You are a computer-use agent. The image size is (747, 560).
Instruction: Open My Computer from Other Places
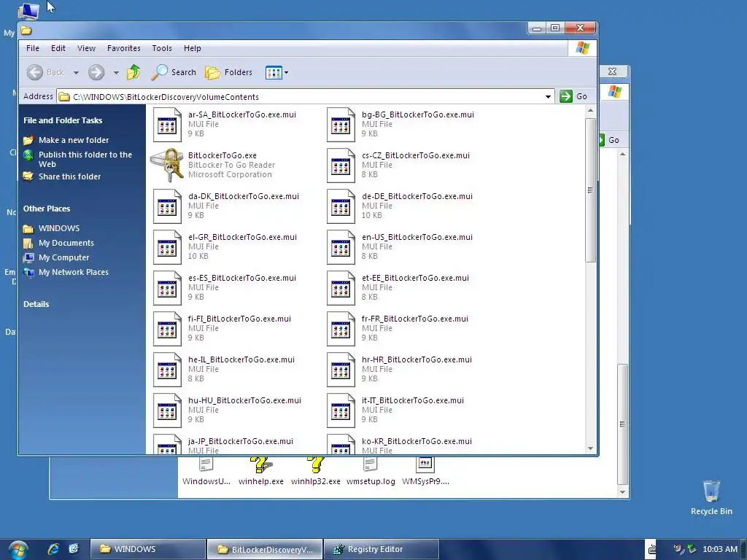pyautogui.click(x=64, y=257)
